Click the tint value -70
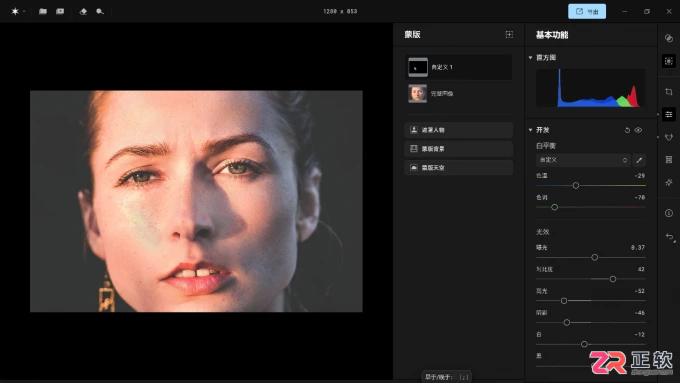This screenshot has height=383, width=680. 639,197
